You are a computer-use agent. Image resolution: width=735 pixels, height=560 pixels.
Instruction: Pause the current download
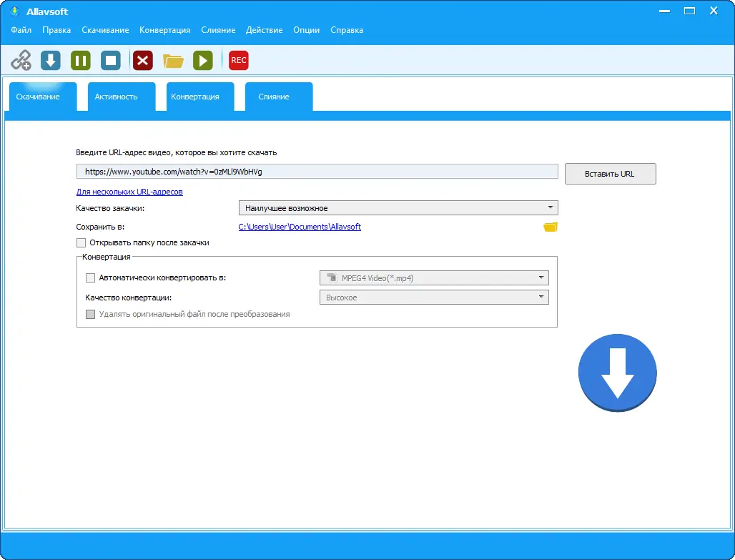[x=80, y=60]
